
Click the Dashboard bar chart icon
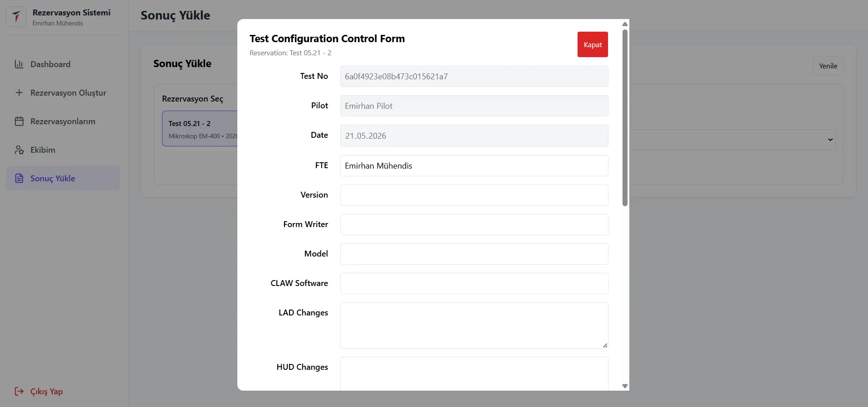click(x=19, y=64)
